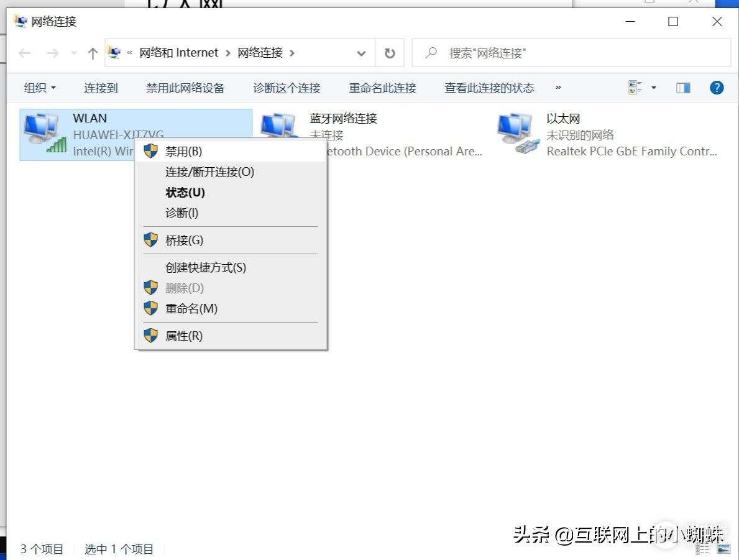739x560 pixels.
Task: Open the 组织 dropdown menu
Action: 40,88
